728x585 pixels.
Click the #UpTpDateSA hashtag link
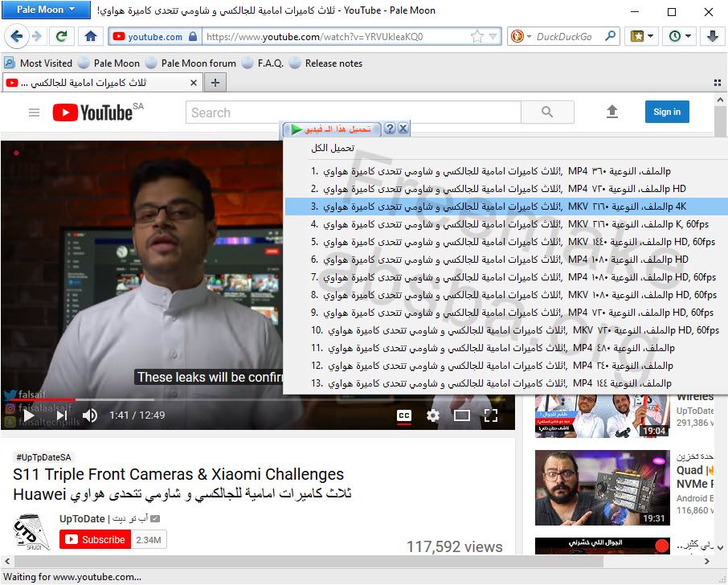pyautogui.click(x=43, y=457)
